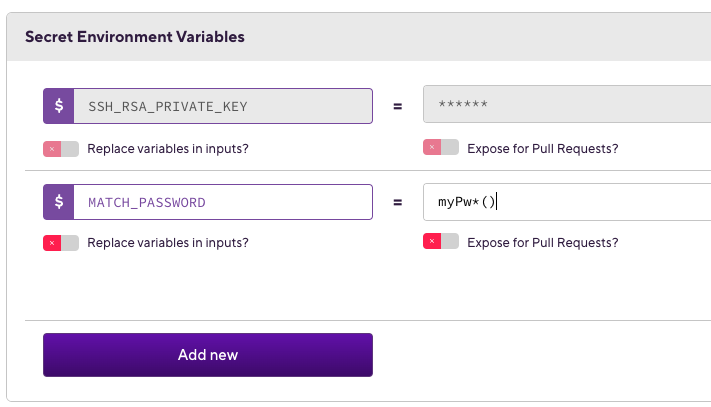Viewport: 711px width, 407px height.
Task: Click the Secret Environment Variables header
Action: pyautogui.click(x=134, y=37)
